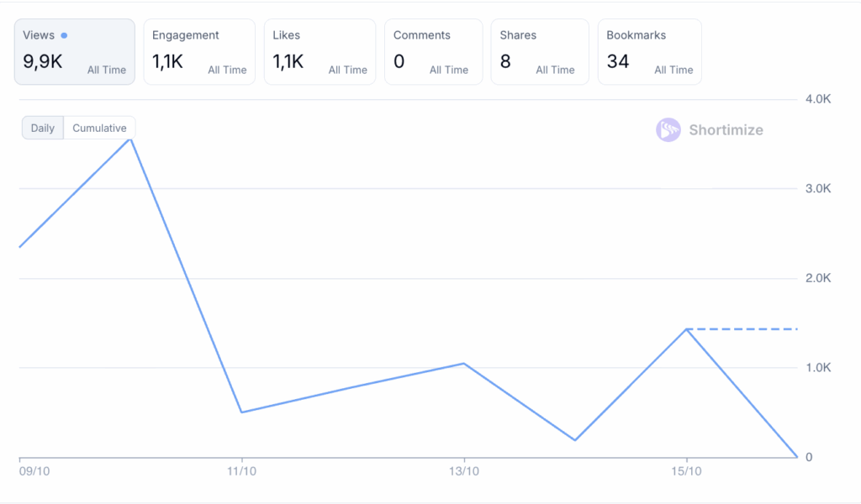Select the Views metric card
Image resolution: width=861 pixels, height=504 pixels.
coord(74,52)
